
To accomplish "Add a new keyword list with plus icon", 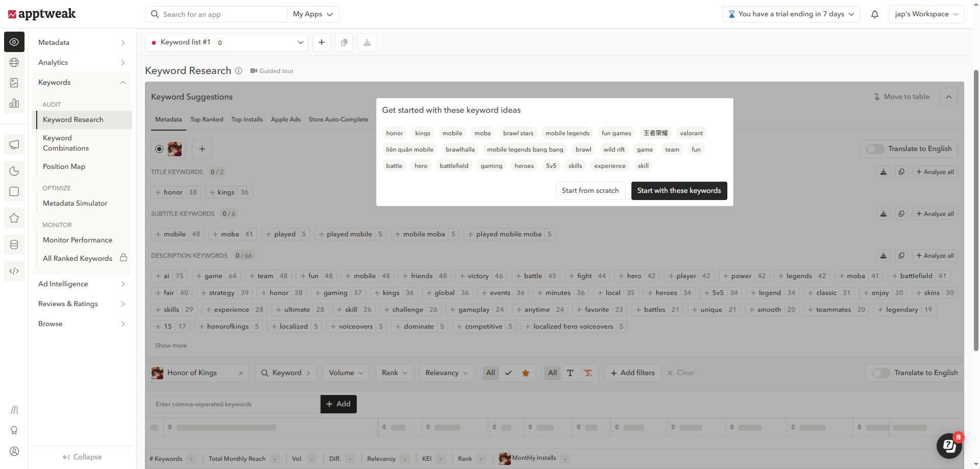I will pos(322,42).
